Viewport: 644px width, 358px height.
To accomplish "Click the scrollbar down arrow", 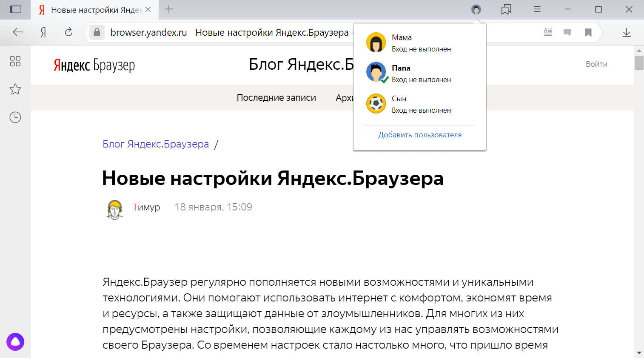I will [639, 353].
